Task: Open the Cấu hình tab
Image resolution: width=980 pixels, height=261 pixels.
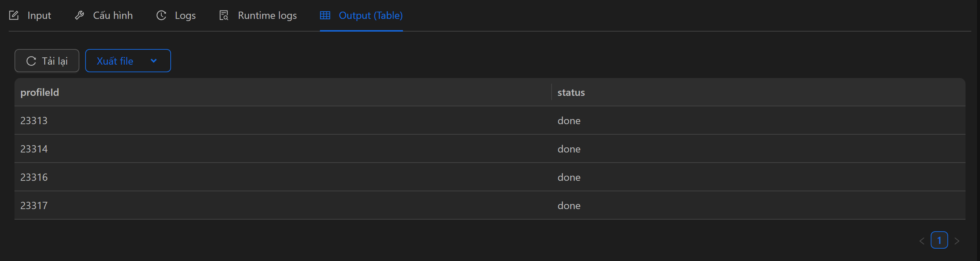Action: click(x=113, y=16)
